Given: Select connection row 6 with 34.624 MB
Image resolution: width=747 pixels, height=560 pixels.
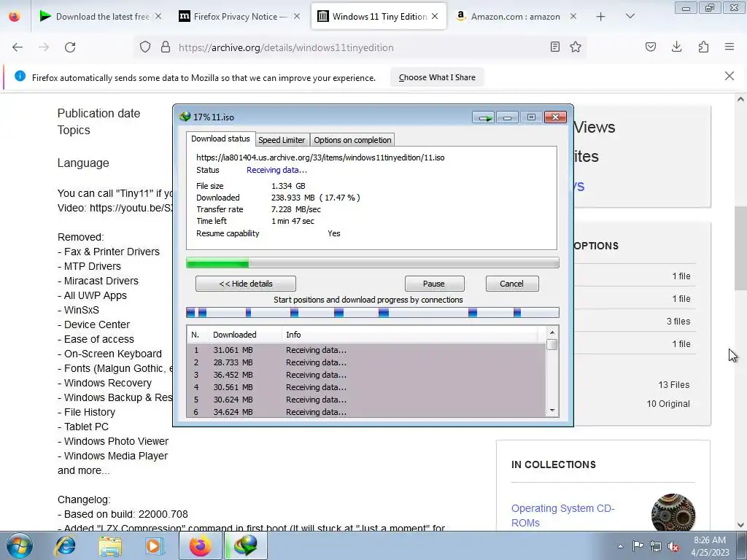Looking at the screenshot, I should [366, 412].
